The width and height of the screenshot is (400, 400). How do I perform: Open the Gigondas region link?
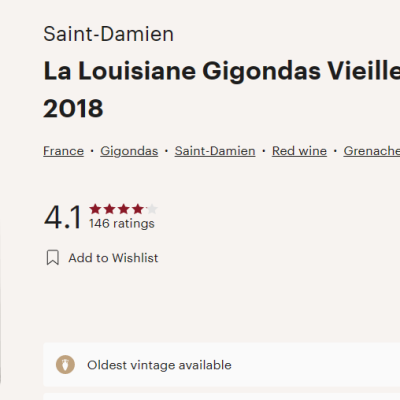[x=129, y=151]
